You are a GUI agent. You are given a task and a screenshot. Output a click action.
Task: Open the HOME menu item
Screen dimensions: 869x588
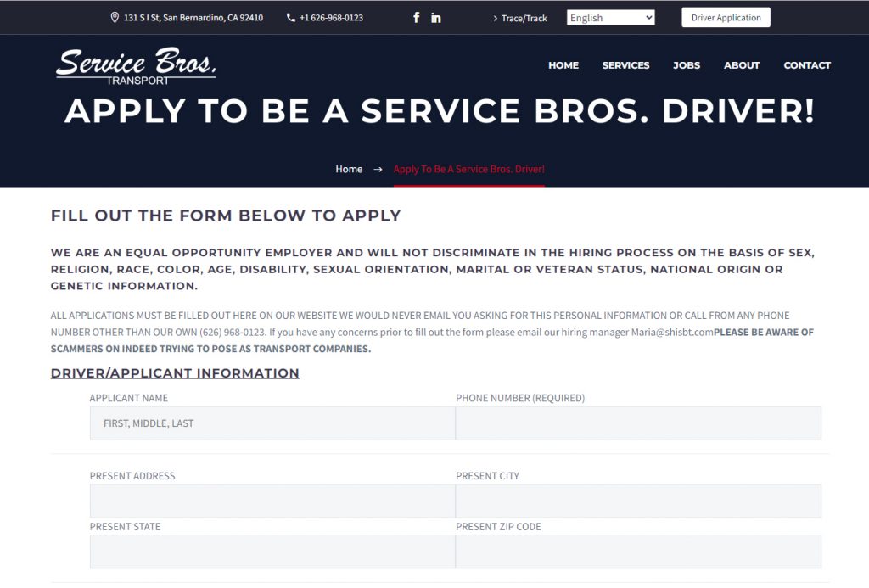point(563,65)
